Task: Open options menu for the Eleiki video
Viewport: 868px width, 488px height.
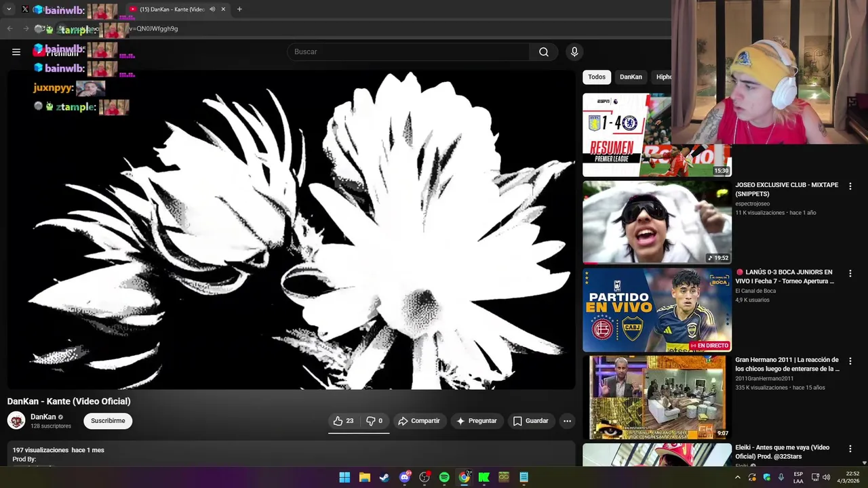Action: (x=850, y=448)
